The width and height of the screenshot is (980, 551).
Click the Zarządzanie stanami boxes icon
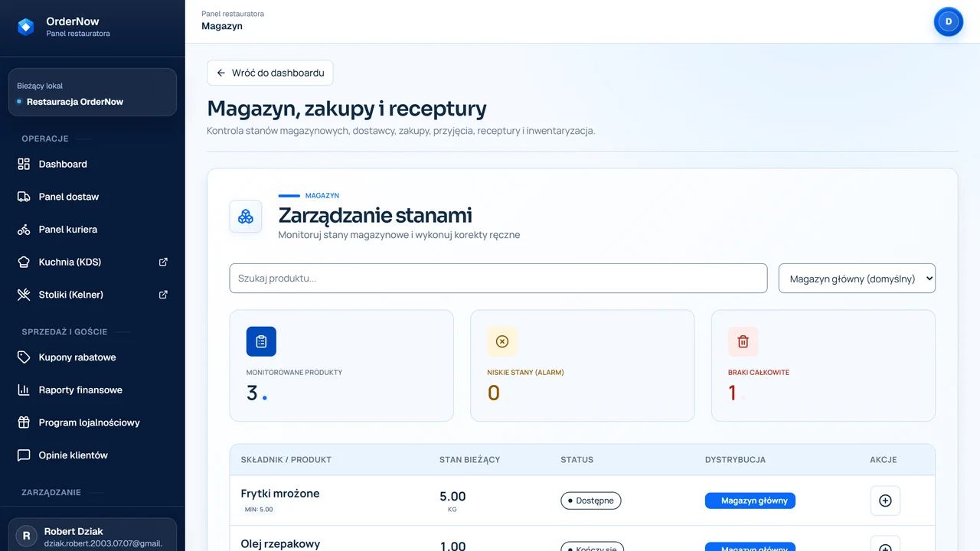(x=246, y=217)
